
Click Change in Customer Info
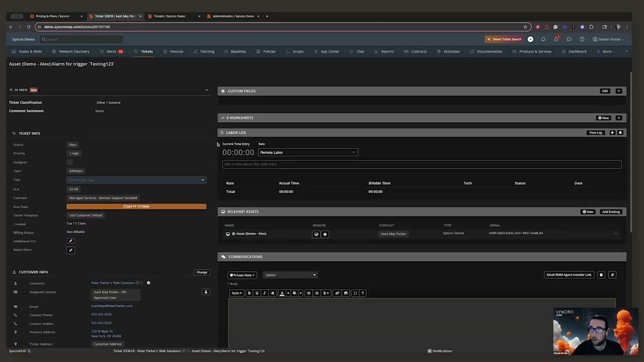tap(202, 273)
